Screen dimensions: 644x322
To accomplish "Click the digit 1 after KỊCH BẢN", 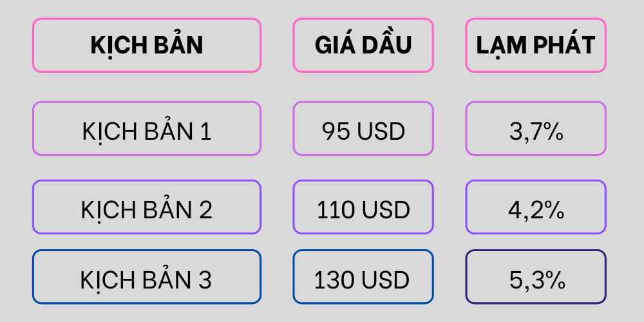I will (205, 132).
